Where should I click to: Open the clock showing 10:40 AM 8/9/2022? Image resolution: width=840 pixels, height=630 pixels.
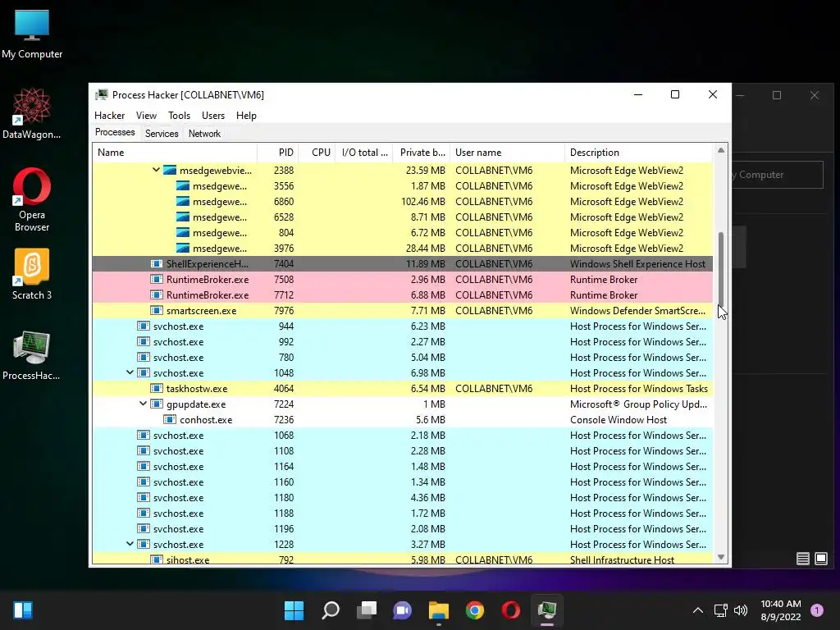click(781, 610)
